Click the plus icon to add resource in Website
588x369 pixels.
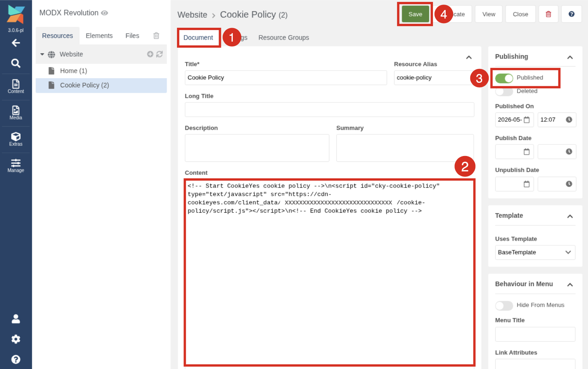point(150,54)
